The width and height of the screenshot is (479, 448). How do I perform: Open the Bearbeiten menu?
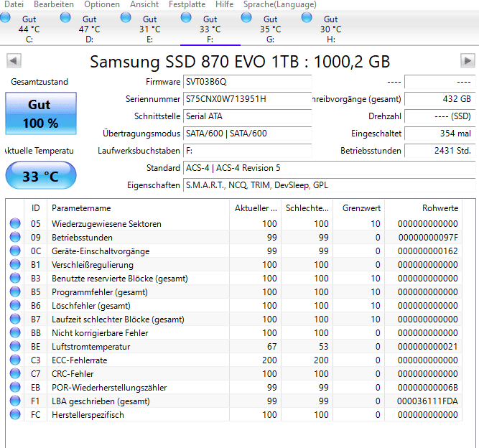tap(54, 4)
